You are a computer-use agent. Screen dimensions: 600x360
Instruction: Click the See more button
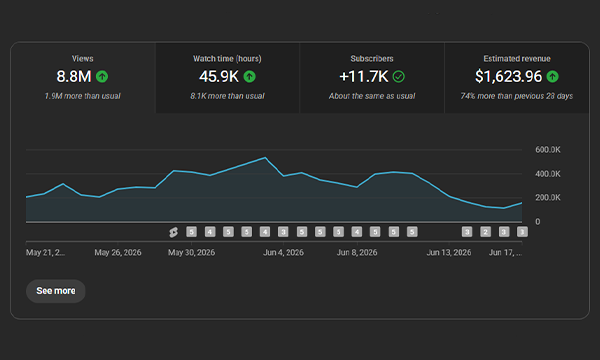coord(56,291)
